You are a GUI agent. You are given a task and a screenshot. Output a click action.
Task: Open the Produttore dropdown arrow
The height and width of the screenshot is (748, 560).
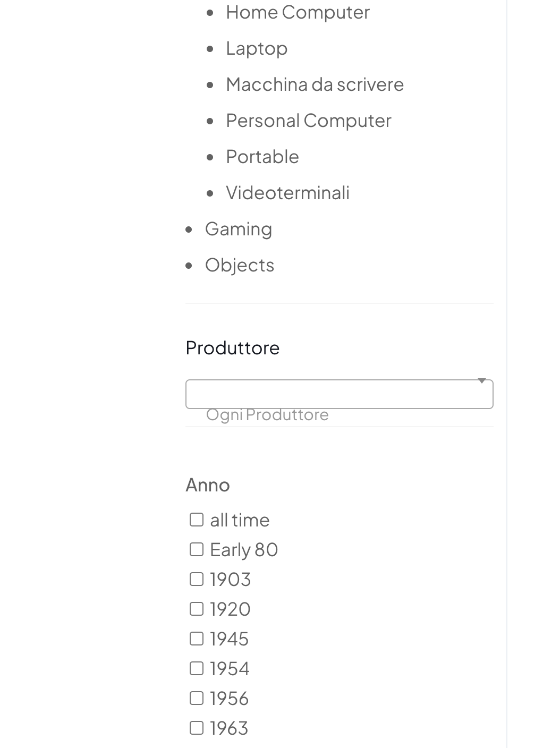482,381
